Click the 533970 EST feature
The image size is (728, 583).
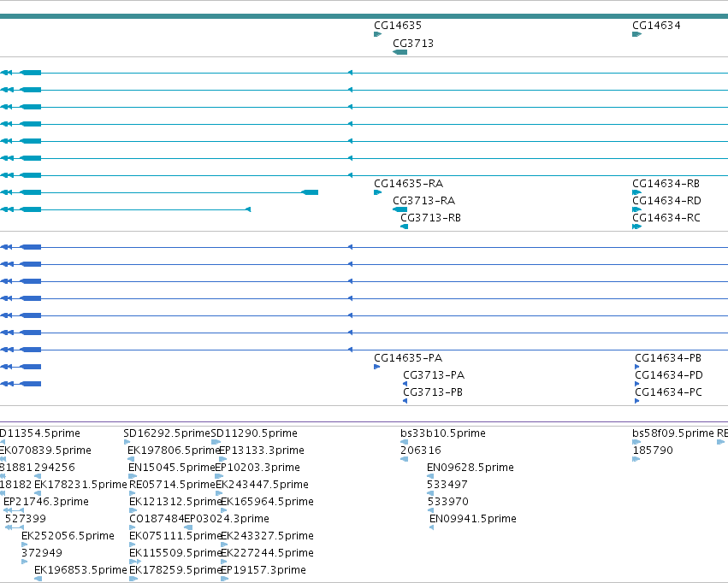(x=430, y=510)
